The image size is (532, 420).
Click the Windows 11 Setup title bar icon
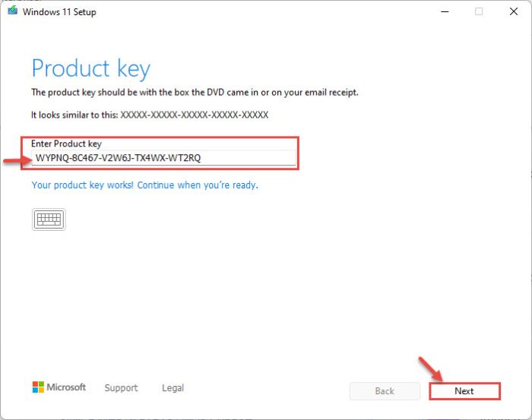coord(12,12)
